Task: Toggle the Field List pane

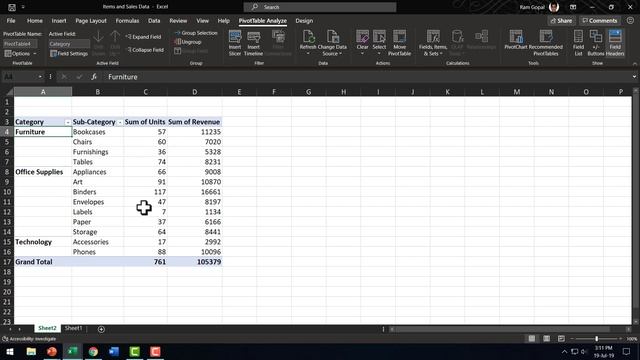Action: point(578,42)
